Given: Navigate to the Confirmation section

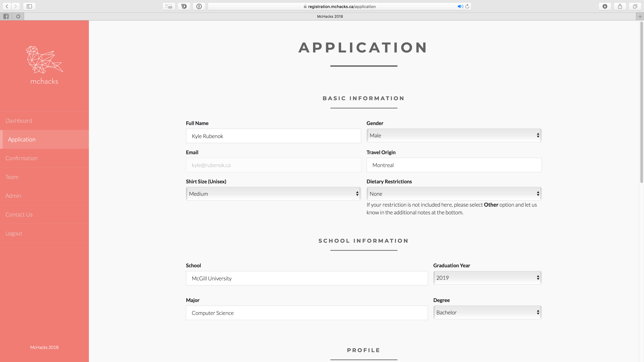Looking at the screenshot, I should (21, 158).
